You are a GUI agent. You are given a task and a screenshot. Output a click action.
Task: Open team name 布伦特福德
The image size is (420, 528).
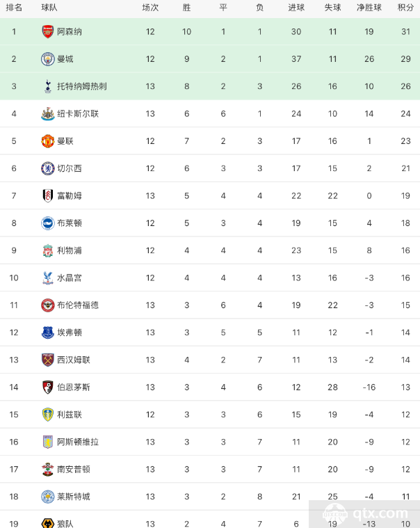[78, 305]
